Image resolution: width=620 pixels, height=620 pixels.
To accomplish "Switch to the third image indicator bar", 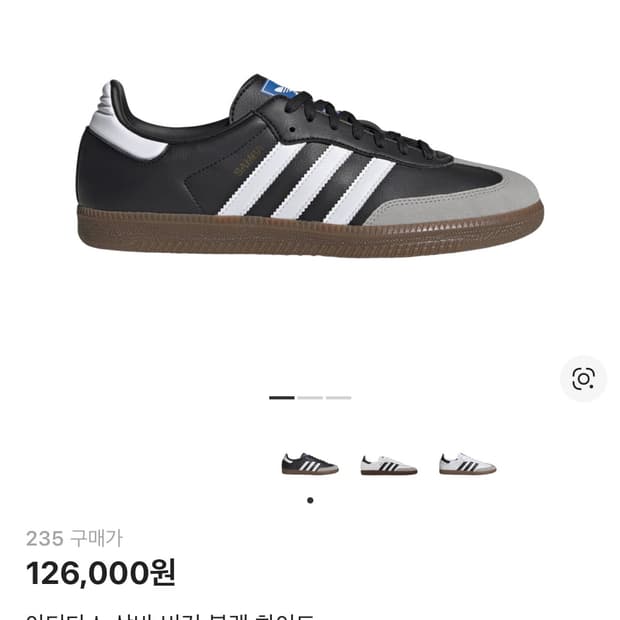I will click(x=338, y=397).
